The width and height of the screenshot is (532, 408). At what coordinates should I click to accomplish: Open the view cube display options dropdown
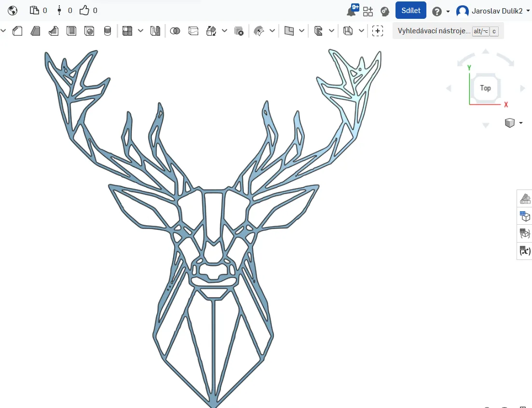pyautogui.click(x=521, y=123)
